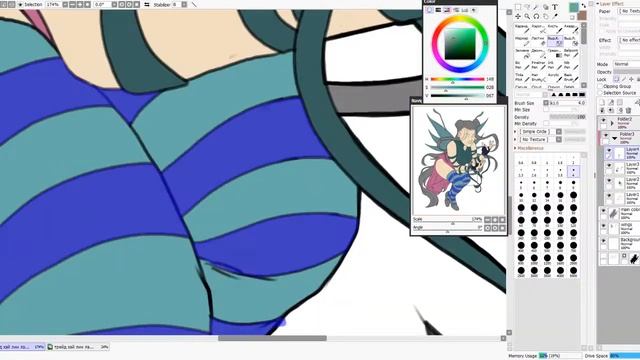The height and width of the screenshot is (360, 640).
Task: Click the New Folder icon
Action: pyautogui.click(x=620, y=102)
